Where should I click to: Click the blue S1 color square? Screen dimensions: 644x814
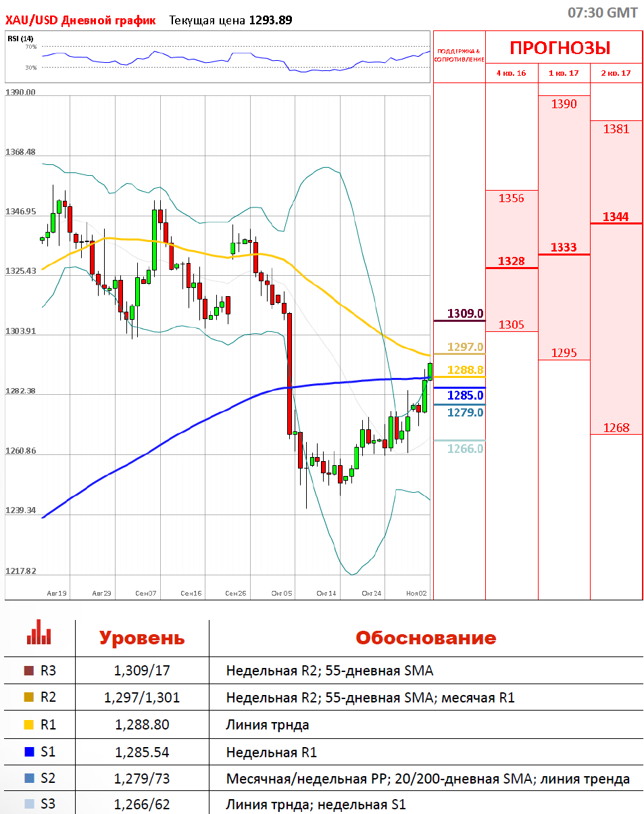pos(28,751)
